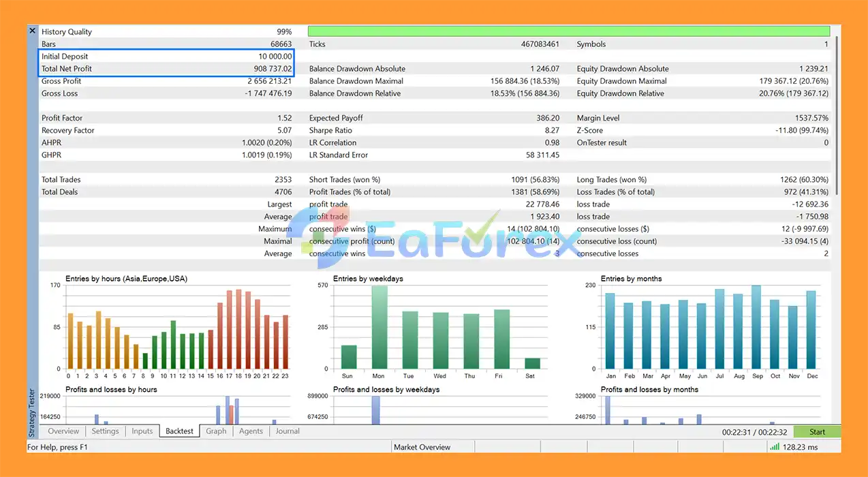Click the Gross Profit value 2 656 213.21
This screenshot has width=868, height=477.
point(269,81)
